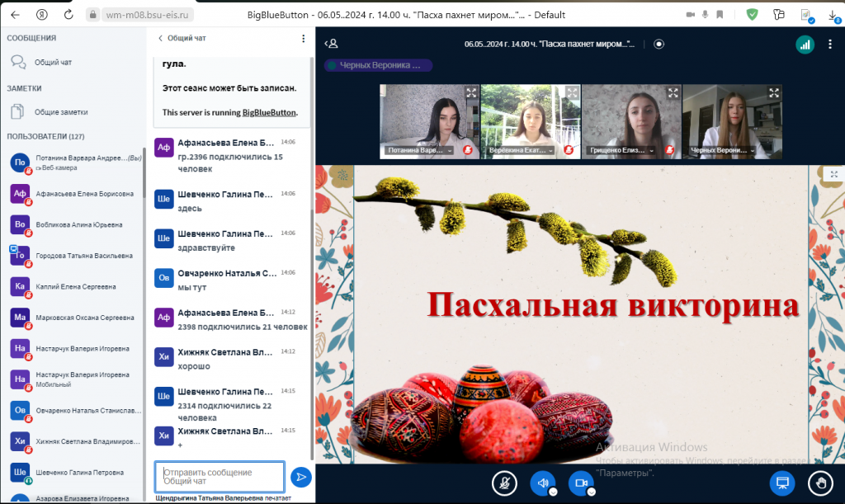This screenshot has height=504, width=845.
Task: Click the ПОЛЬЗОВАТЕЛИ (127) header
Action: click(46, 137)
